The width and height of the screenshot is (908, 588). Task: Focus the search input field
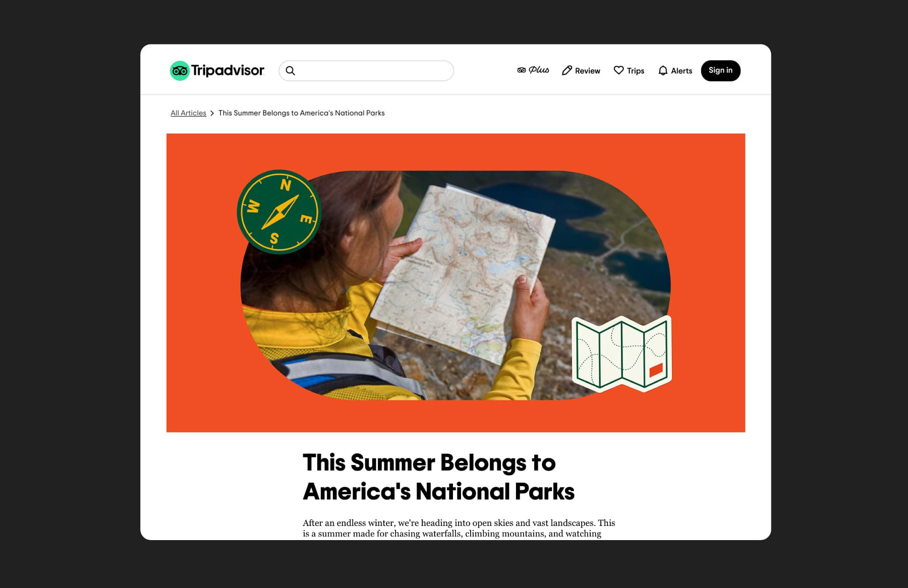point(366,71)
